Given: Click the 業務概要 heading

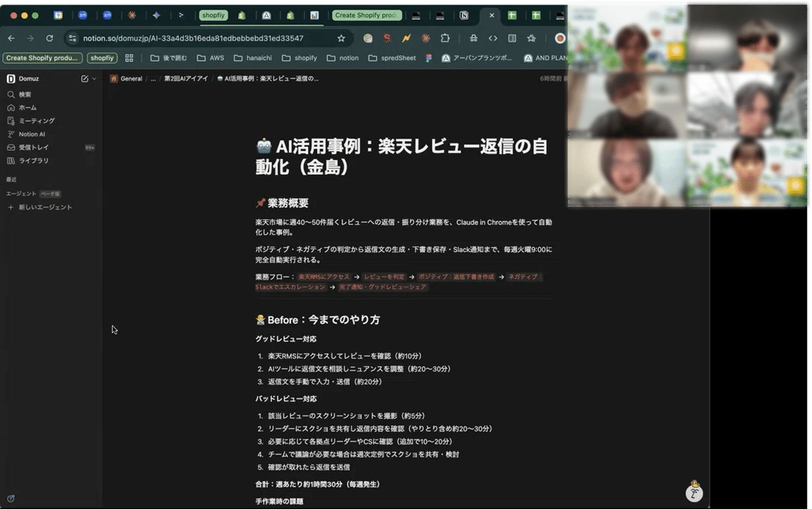Looking at the screenshot, I should click(x=288, y=203).
